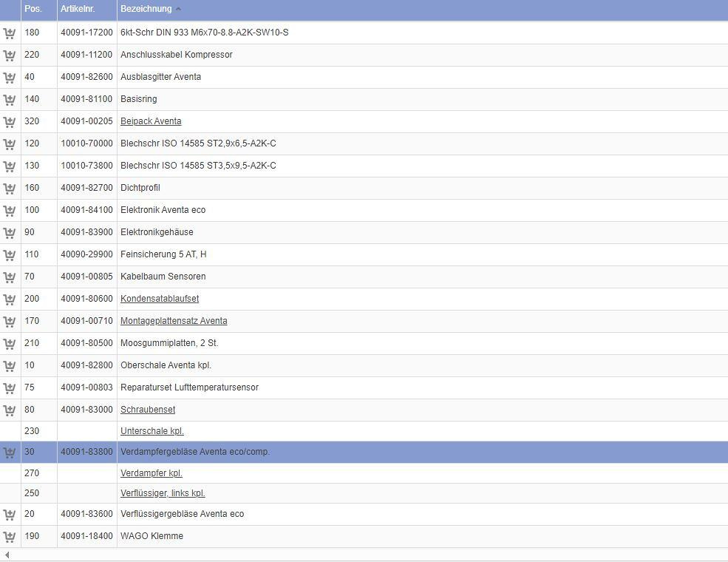Add Feinsicherung 5 AT, H to cart
This screenshot has width=728, height=562.
(10, 255)
